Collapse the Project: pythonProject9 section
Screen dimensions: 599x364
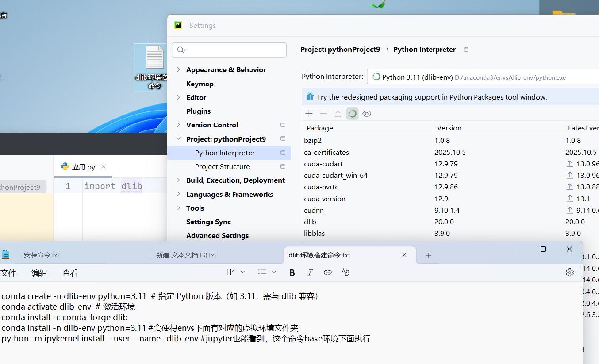(x=179, y=139)
